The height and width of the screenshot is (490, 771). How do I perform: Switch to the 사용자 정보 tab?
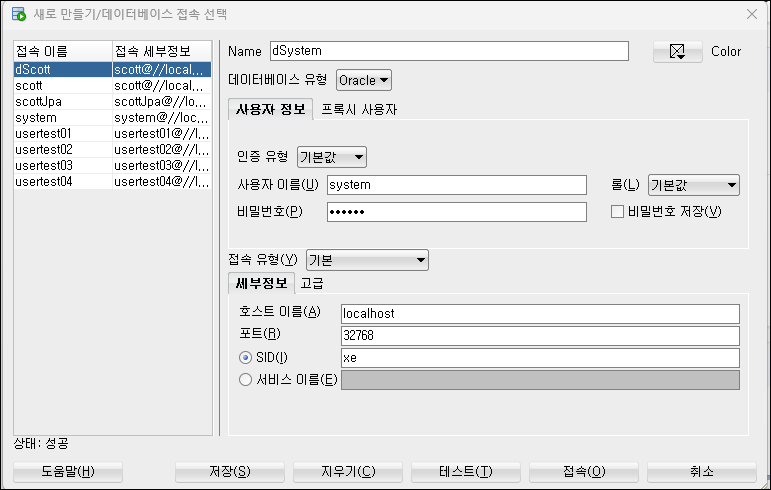coord(270,109)
